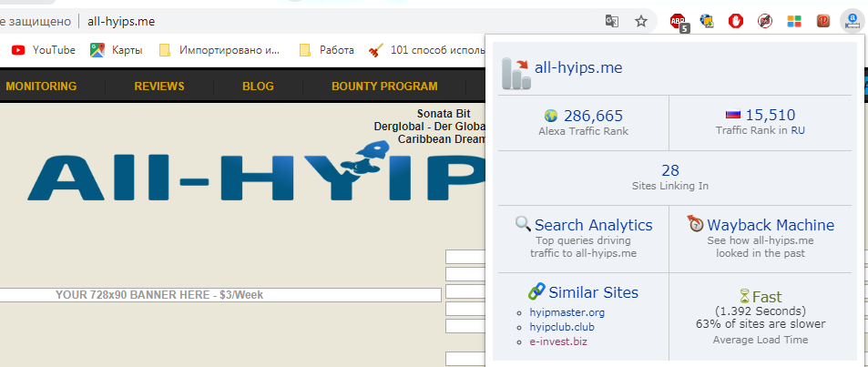Open the Wayback Machine link

pos(770,225)
